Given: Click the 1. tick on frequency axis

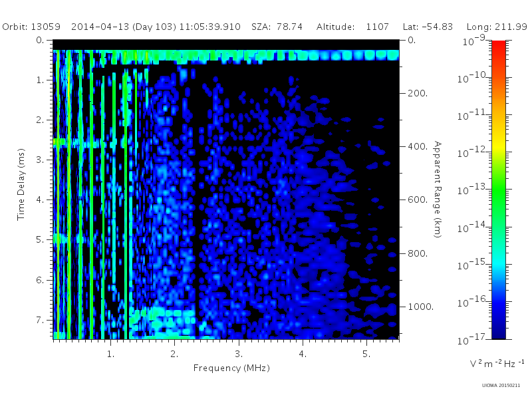Looking at the screenshot, I should (x=110, y=354).
